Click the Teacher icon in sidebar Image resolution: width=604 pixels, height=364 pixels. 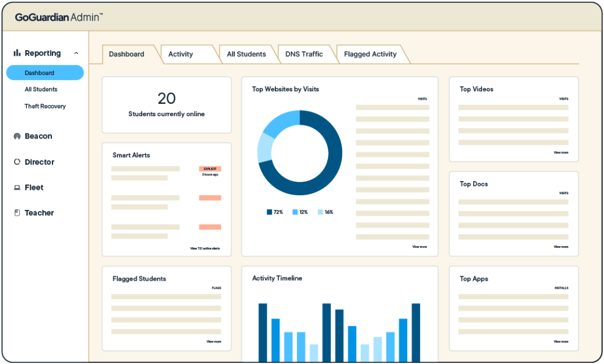click(17, 212)
